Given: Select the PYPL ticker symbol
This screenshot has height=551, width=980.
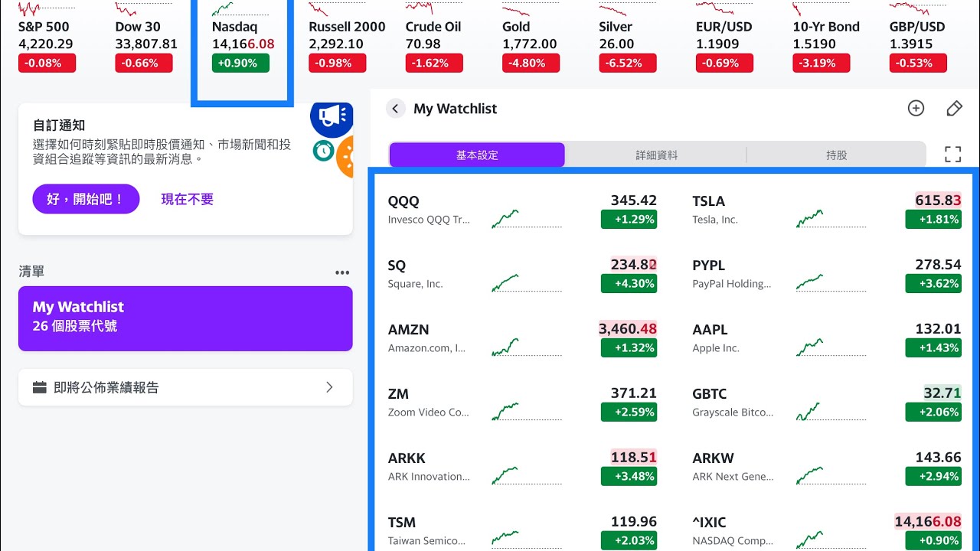Looking at the screenshot, I should click(708, 266).
